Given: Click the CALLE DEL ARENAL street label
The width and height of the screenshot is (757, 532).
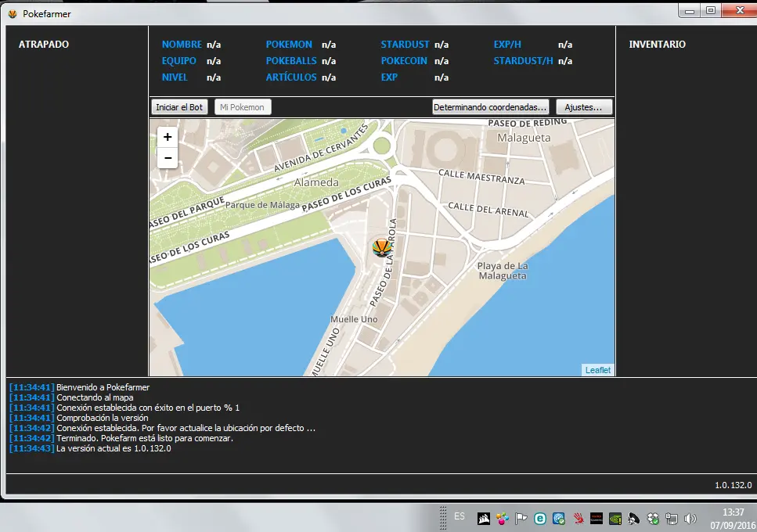Looking at the screenshot, I should [488, 210].
